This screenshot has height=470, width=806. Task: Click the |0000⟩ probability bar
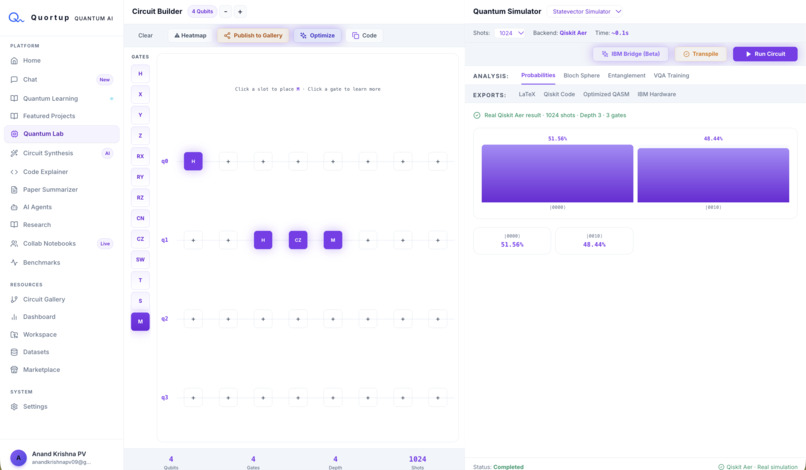557,174
